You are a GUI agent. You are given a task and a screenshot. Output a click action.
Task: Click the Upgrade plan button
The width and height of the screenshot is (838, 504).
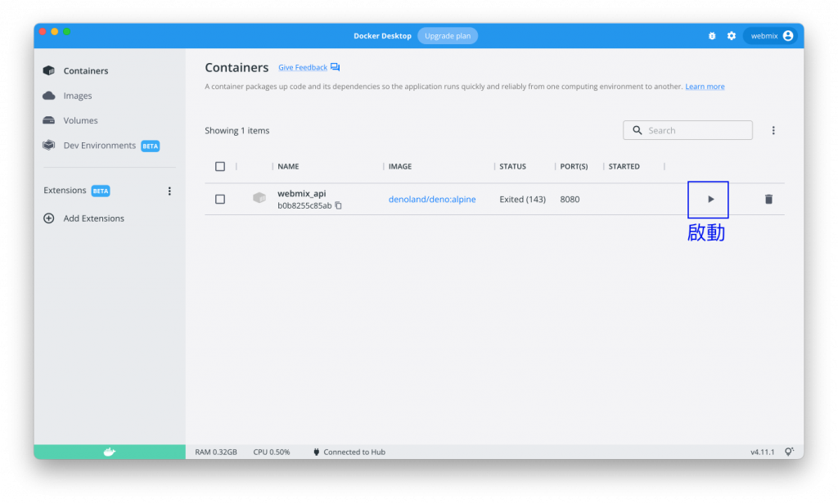(448, 36)
